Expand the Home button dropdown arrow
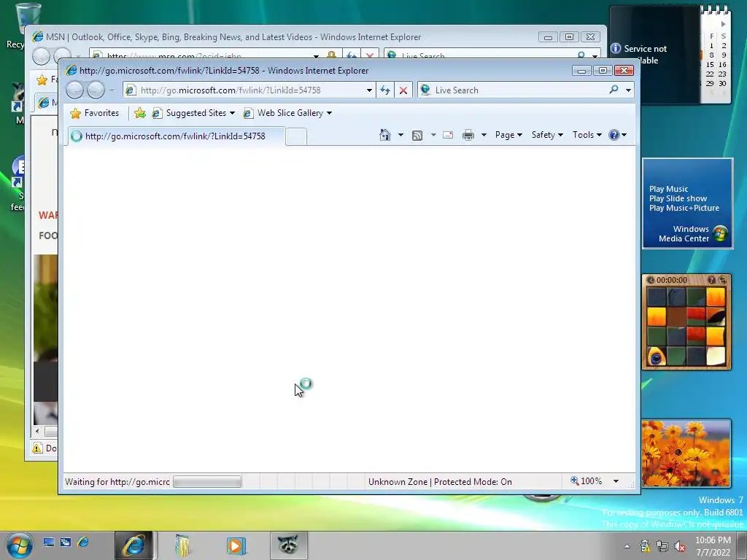Image resolution: width=747 pixels, height=560 pixels. click(400, 135)
